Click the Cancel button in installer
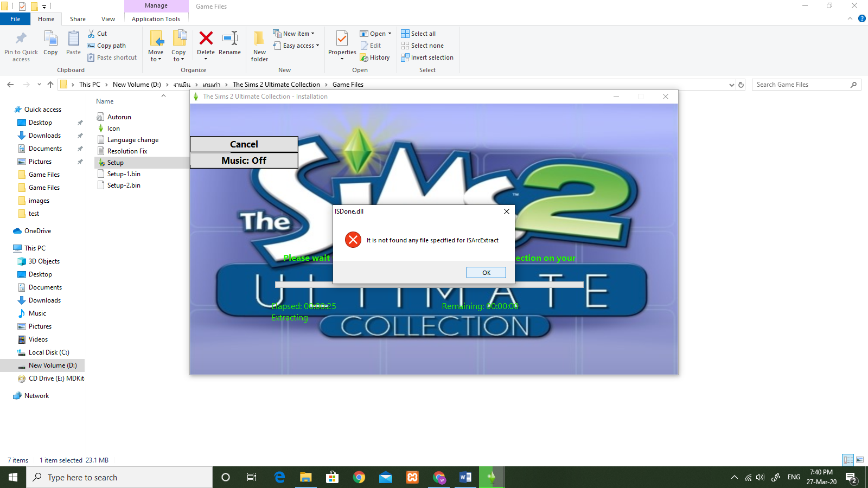This screenshot has height=488, width=868. click(244, 144)
